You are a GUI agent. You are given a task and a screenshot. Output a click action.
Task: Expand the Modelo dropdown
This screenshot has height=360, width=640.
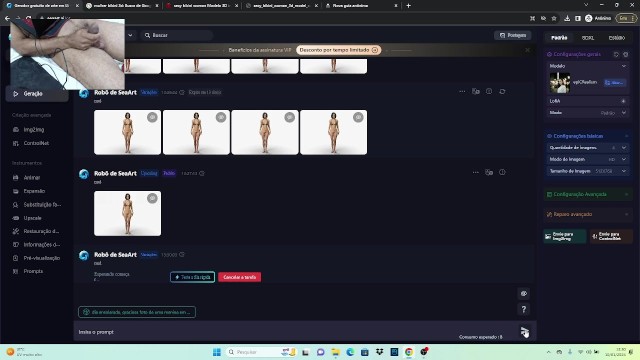click(x=624, y=66)
